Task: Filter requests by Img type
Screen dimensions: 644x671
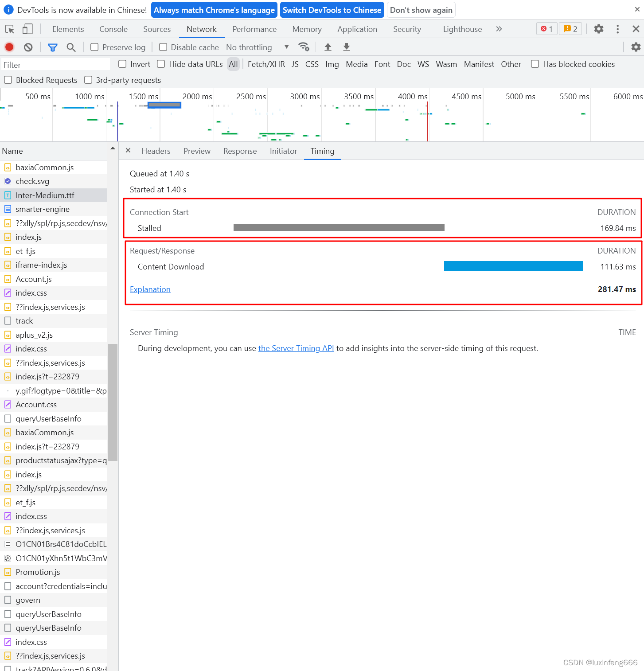Action: (332, 64)
